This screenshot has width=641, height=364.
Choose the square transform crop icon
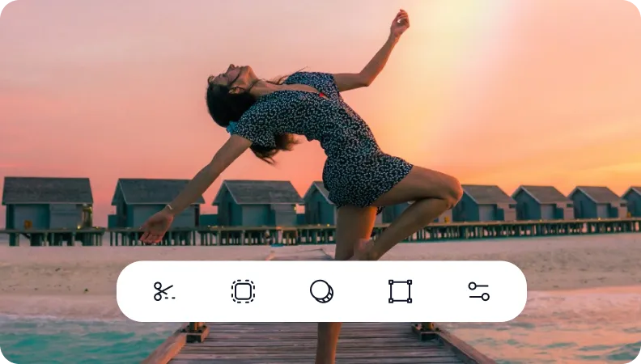400,291
